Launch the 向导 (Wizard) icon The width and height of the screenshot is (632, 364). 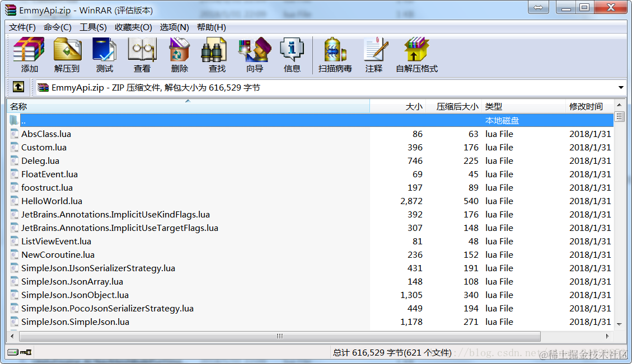tap(254, 54)
